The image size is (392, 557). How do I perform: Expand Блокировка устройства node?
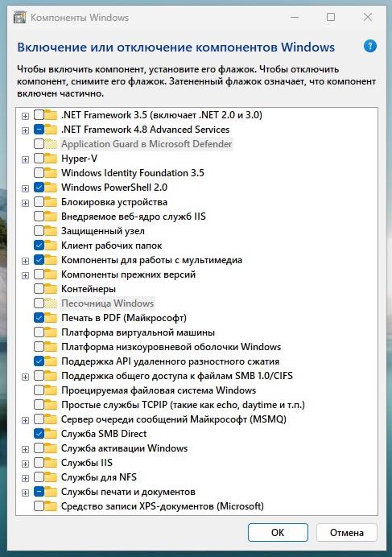(x=25, y=203)
